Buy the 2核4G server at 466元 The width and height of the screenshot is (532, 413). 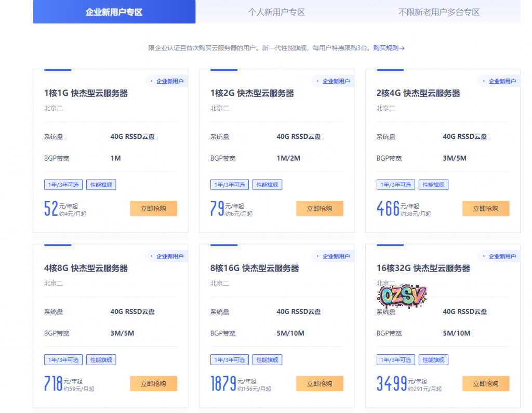486,209
